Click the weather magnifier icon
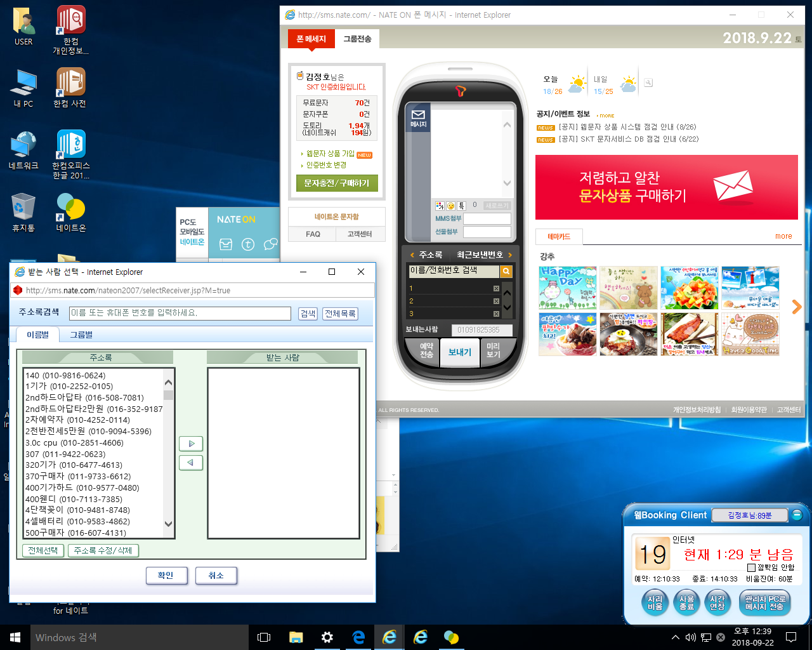The height and width of the screenshot is (650, 812). (x=648, y=83)
